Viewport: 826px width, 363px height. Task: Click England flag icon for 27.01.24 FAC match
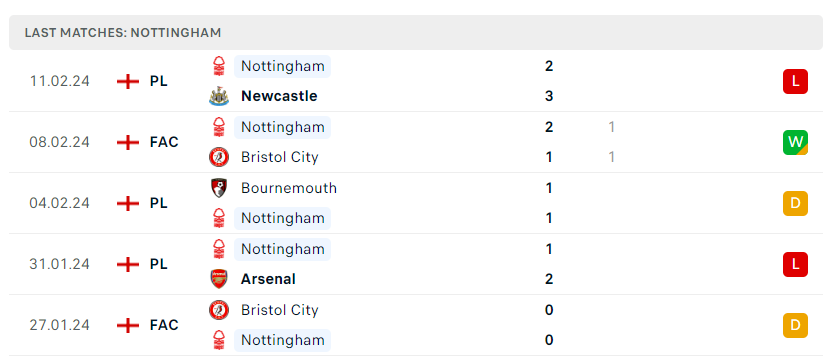[x=127, y=325]
